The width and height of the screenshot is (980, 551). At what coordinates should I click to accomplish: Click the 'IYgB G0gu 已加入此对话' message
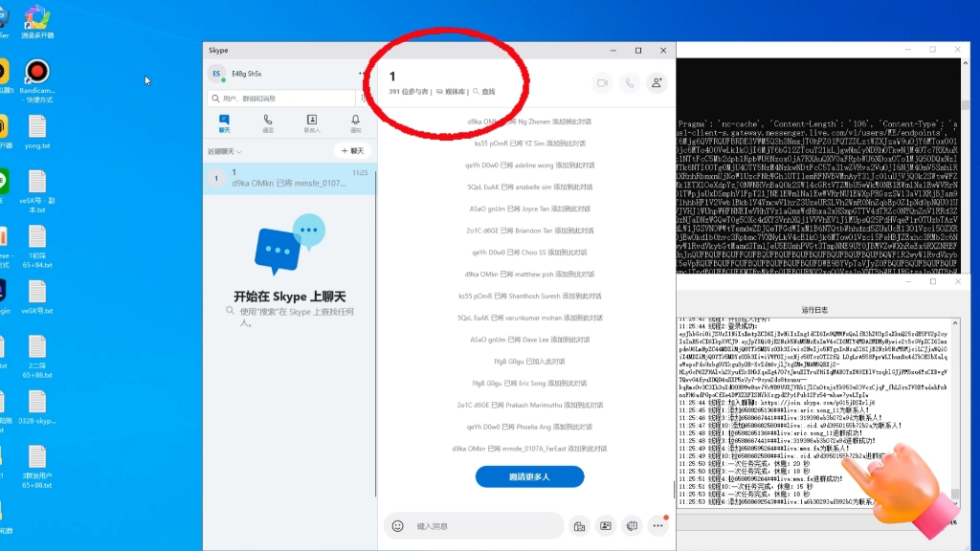(529, 362)
